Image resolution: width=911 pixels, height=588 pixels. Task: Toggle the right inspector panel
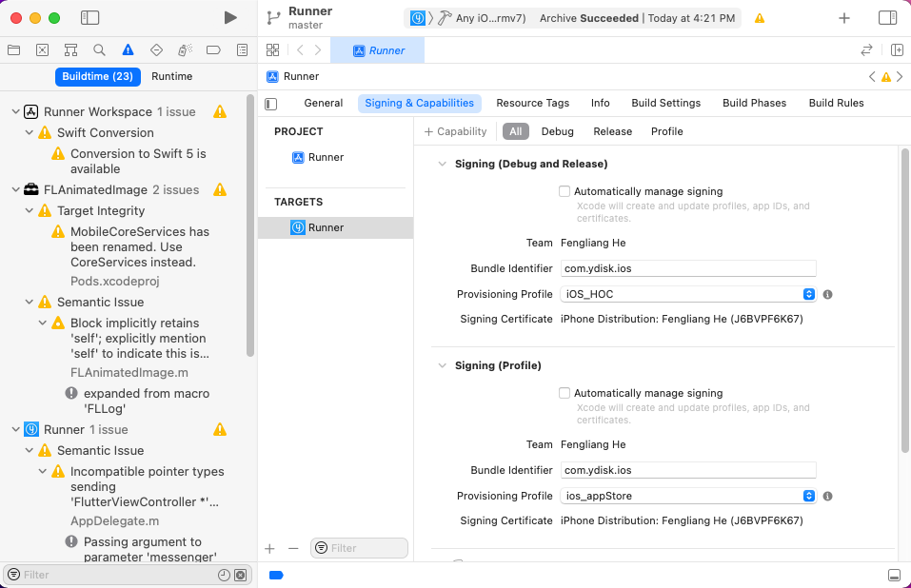pos(887,17)
